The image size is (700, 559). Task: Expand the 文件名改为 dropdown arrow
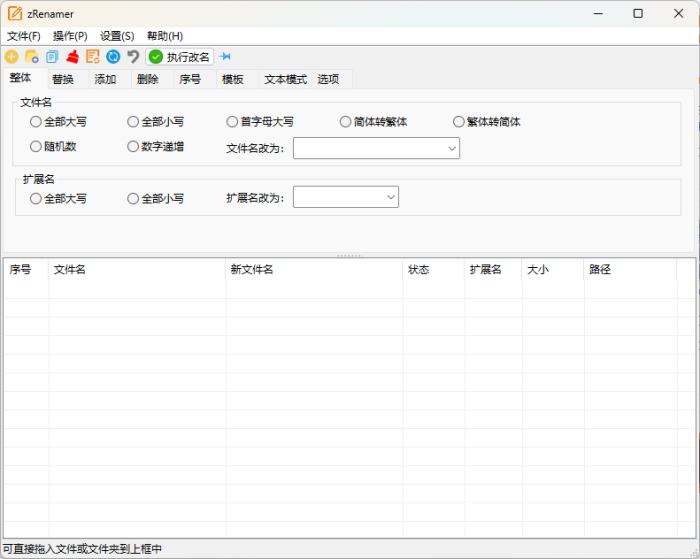click(x=452, y=148)
